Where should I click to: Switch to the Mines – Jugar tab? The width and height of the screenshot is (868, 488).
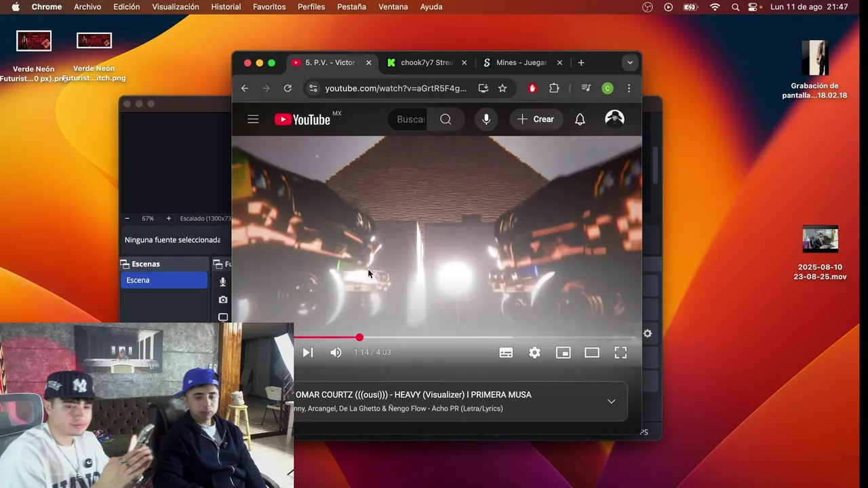[x=522, y=62]
